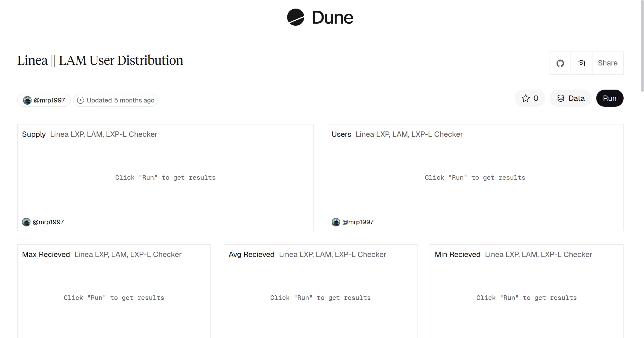
Task: Click the Avg Recieved chart title
Action: click(x=251, y=254)
